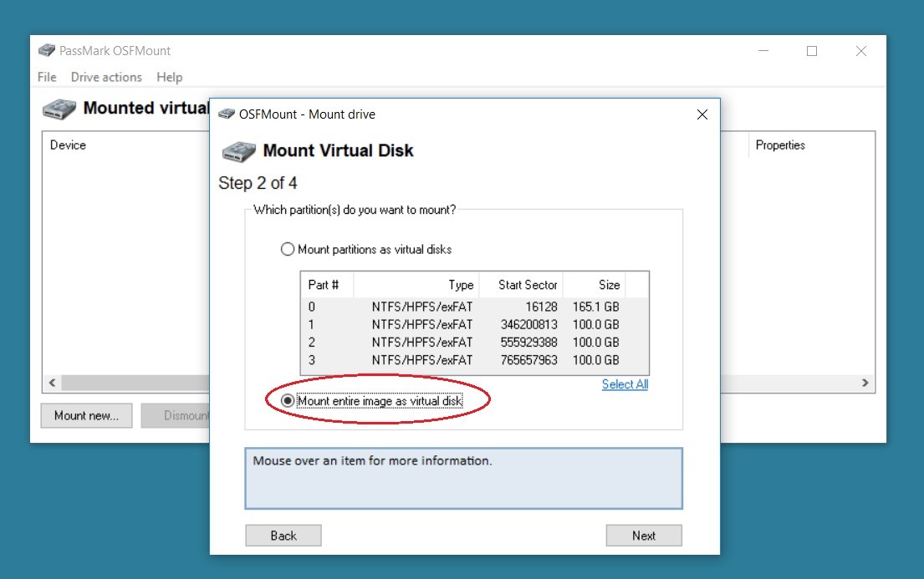Click the Size column header
This screenshot has width=924, height=579.
(594, 285)
